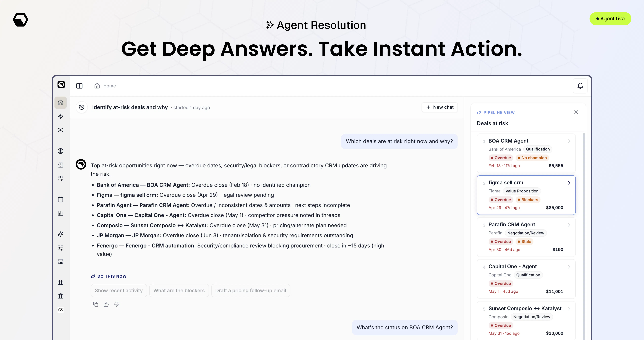Close the Pipeline View panel

coord(576,112)
